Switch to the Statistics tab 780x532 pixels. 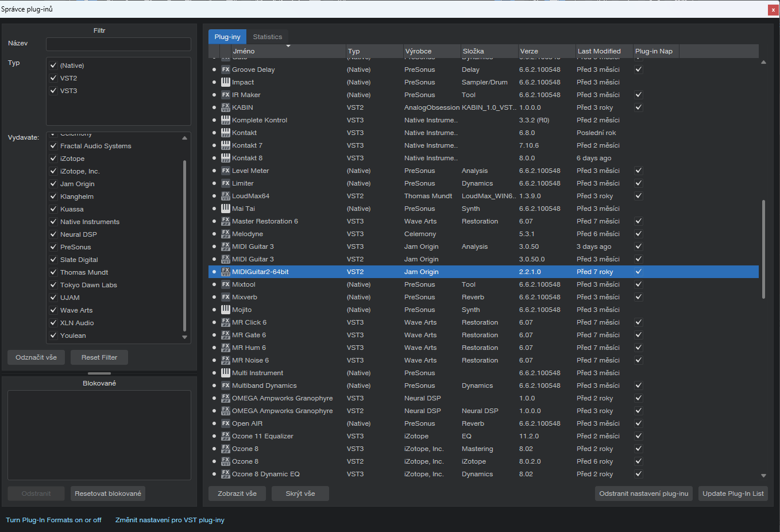[x=267, y=37]
